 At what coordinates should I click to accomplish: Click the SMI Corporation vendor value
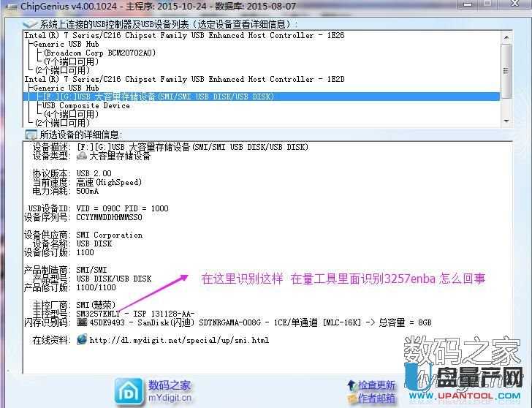[110, 235]
